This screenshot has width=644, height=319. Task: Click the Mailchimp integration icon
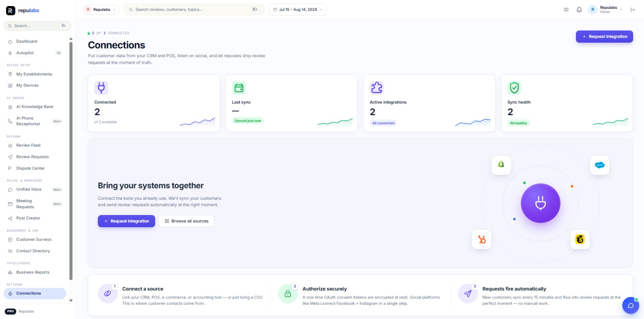(580, 239)
